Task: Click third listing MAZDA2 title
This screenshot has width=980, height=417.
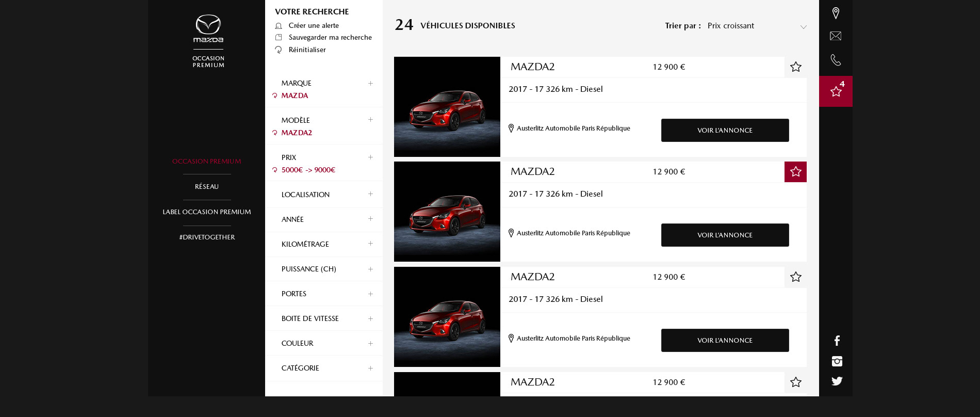Action: tap(532, 277)
